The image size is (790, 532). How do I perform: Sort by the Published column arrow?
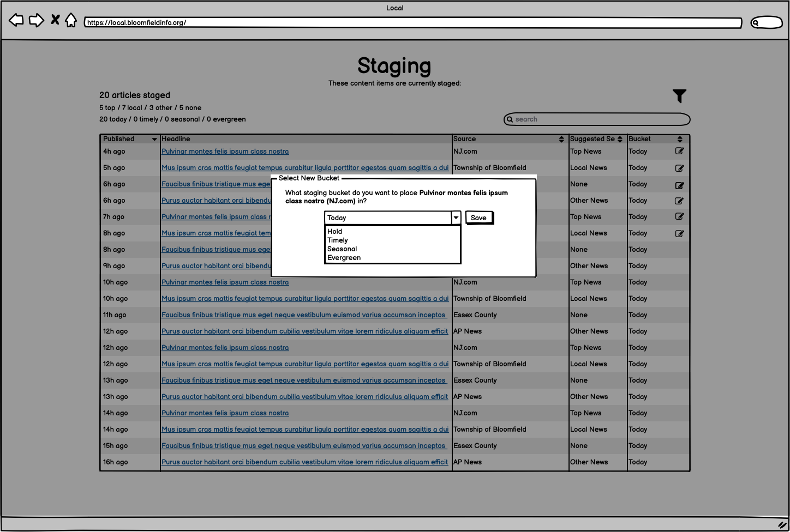coord(154,140)
